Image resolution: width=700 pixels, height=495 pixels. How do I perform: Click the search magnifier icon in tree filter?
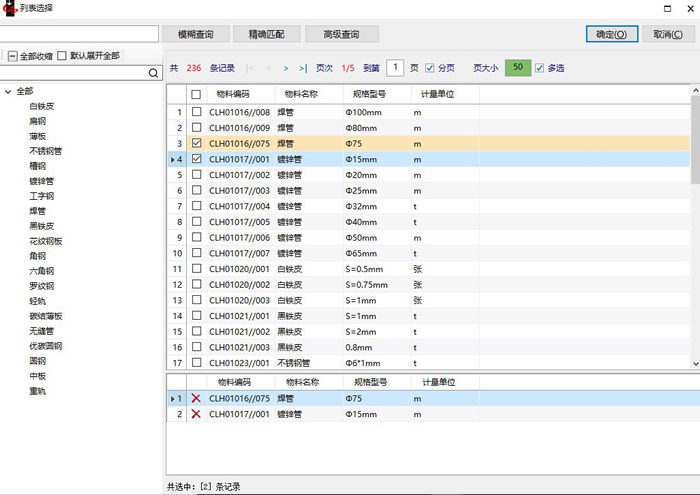click(x=153, y=73)
